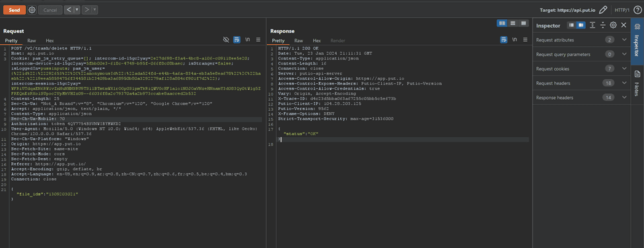The width and height of the screenshot is (644, 248).
Task: Switch to the top/bottom split layout
Action: (513, 23)
